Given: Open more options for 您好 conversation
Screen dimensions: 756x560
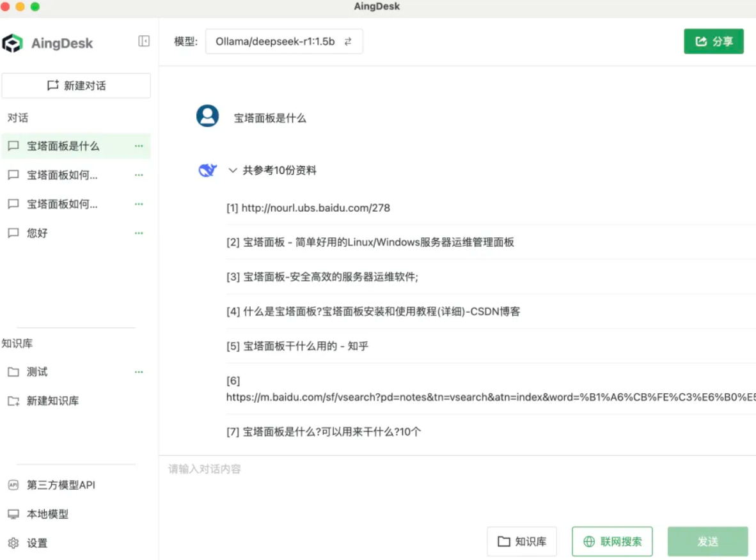Looking at the screenshot, I should tap(139, 233).
